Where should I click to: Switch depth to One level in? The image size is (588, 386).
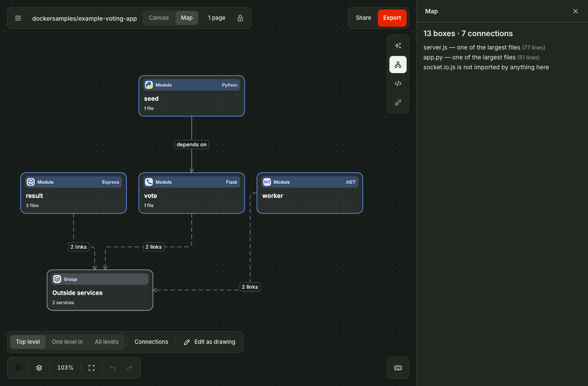coord(67,342)
